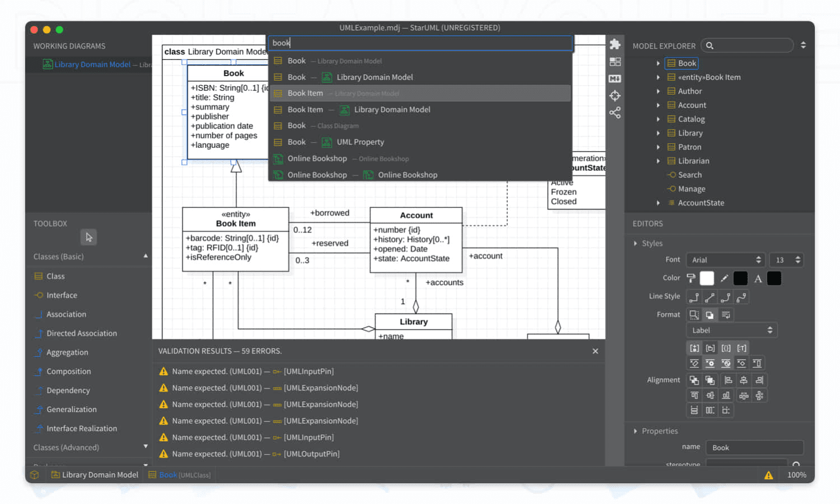
Task: Toggle the Auto Resize format option
Action: (694, 315)
